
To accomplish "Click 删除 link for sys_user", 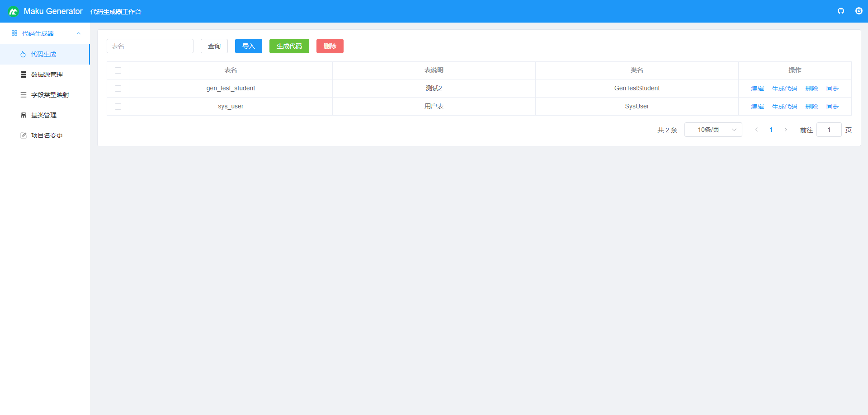I will coord(812,107).
